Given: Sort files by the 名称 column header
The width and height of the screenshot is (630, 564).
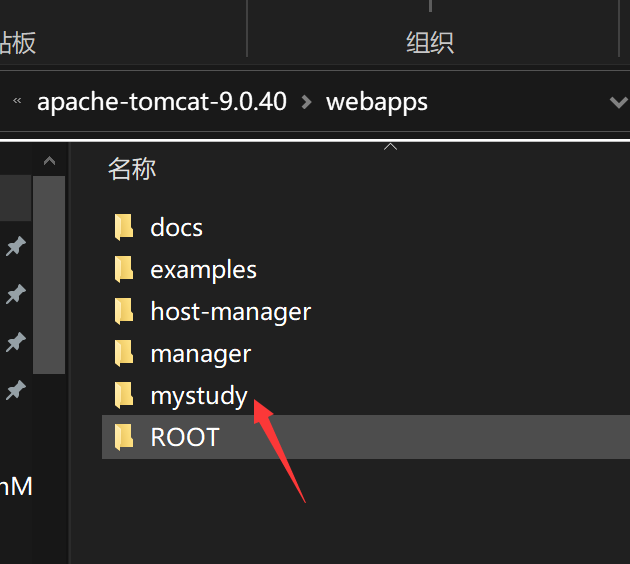Looking at the screenshot, I should pyautogui.click(x=132, y=169).
